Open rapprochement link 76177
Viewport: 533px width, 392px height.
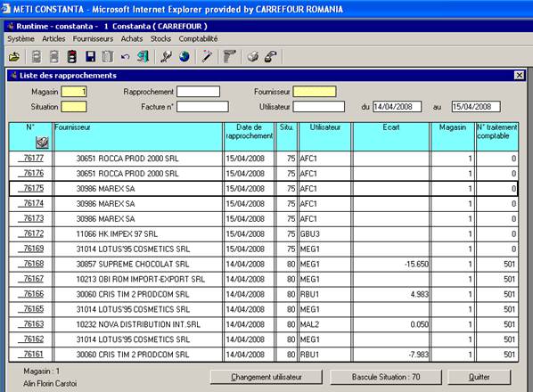click(x=32, y=159)
